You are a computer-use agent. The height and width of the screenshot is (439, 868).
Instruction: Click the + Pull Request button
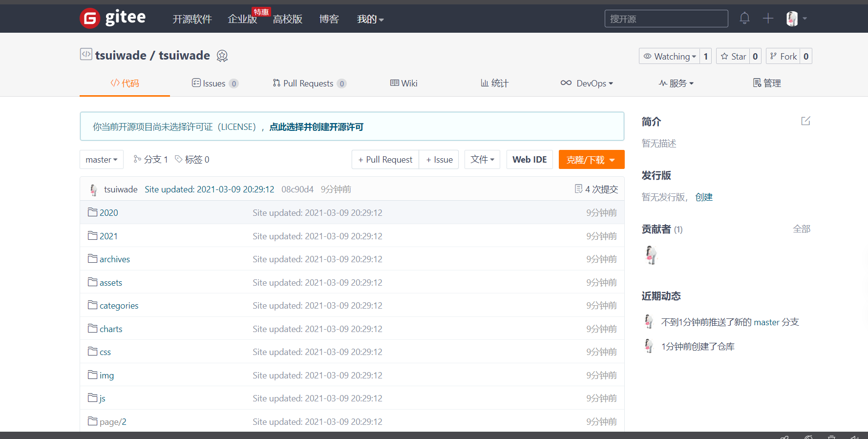click(385, 160)
